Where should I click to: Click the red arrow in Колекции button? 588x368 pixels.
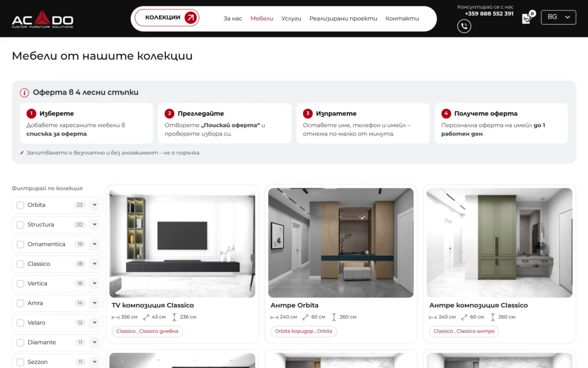coord(191,18)
